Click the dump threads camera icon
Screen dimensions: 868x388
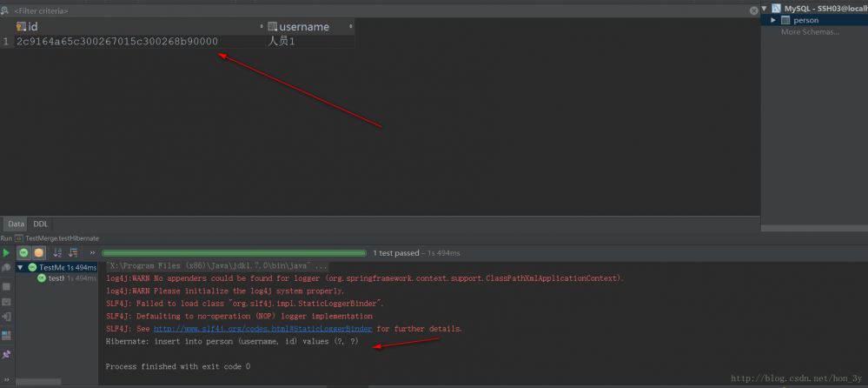pyautogui.click(x=6, y=302)
